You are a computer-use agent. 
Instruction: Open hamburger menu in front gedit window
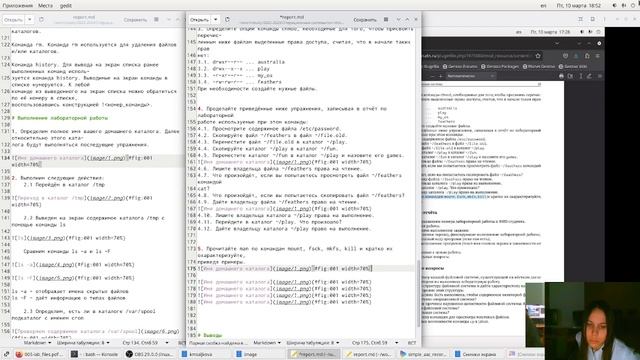pos(386,20)
